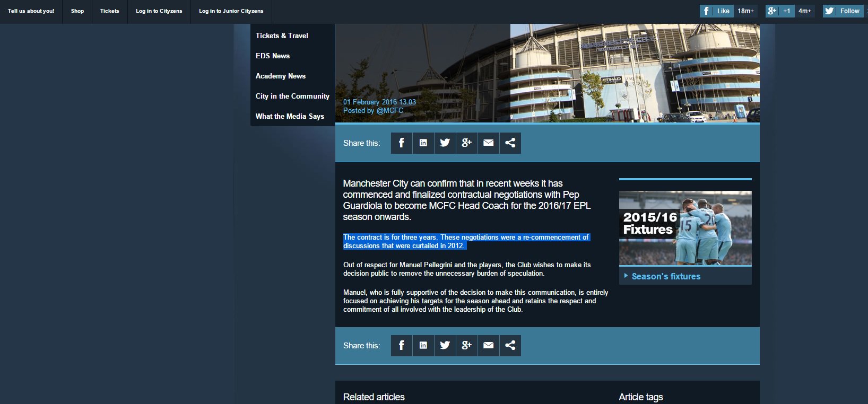
Task: Click the 2015/16 Fixtures thumbnail image
Action: [x=685, y=228]
